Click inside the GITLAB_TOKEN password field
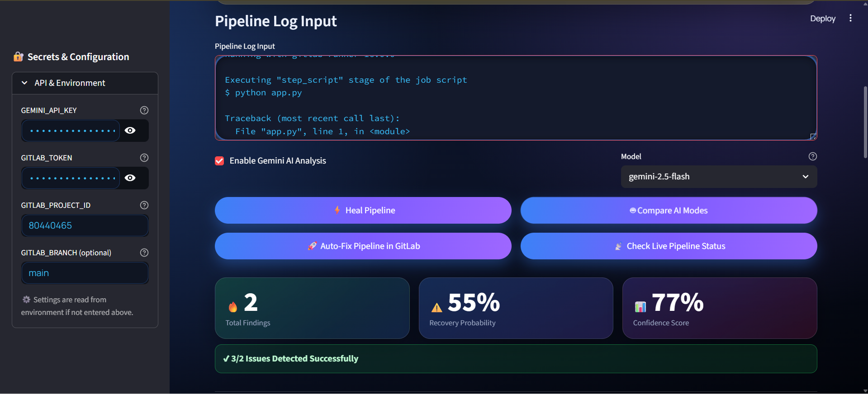Screen dimensions: 868x394 pos(71,178)
